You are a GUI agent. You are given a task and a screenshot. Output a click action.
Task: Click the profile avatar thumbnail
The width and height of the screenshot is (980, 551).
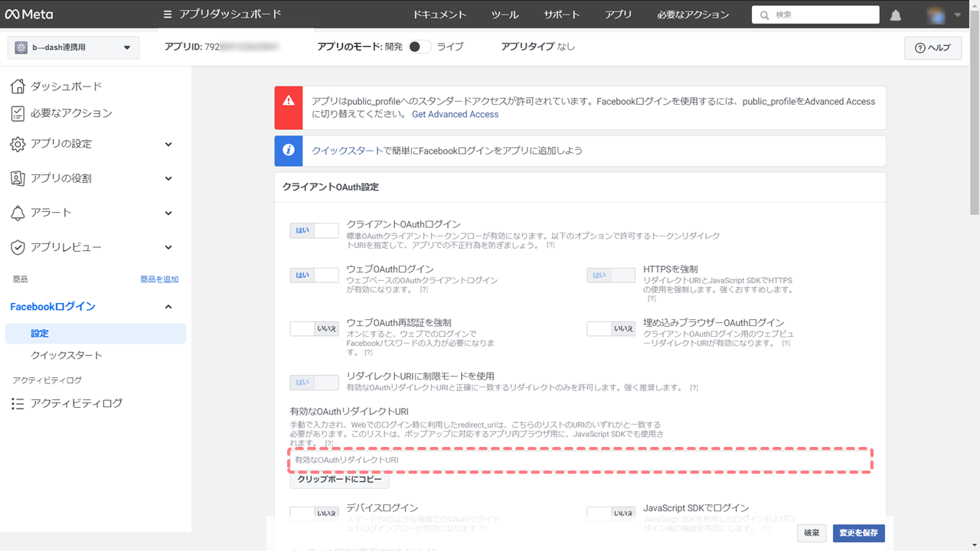pyautogui.click(x=936, y=15)
